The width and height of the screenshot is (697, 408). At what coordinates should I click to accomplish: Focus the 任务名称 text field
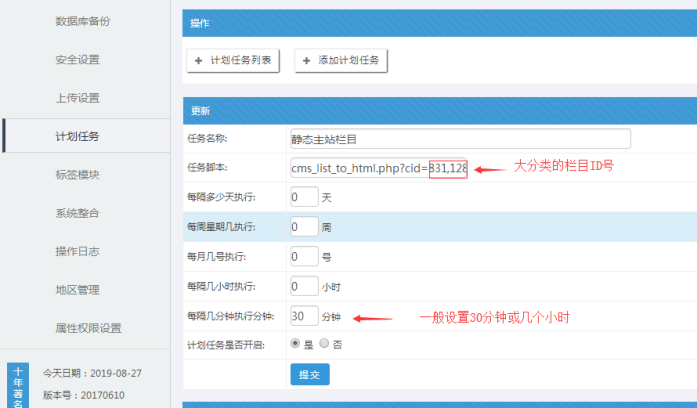459,139
